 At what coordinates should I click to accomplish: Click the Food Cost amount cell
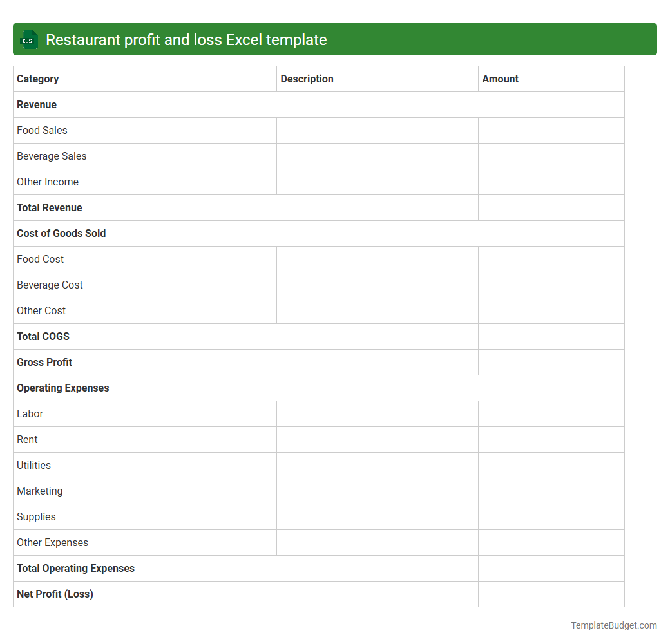click(x=551, y=259)
